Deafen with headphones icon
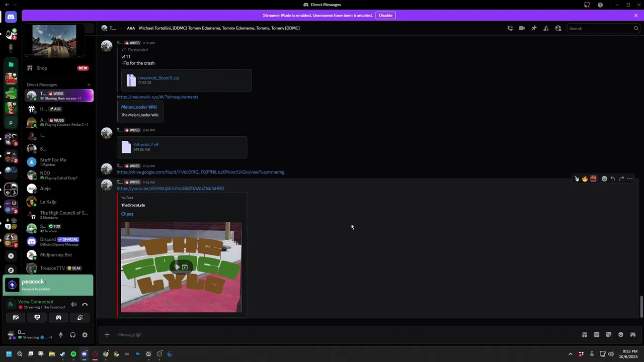 coord(72,335)
